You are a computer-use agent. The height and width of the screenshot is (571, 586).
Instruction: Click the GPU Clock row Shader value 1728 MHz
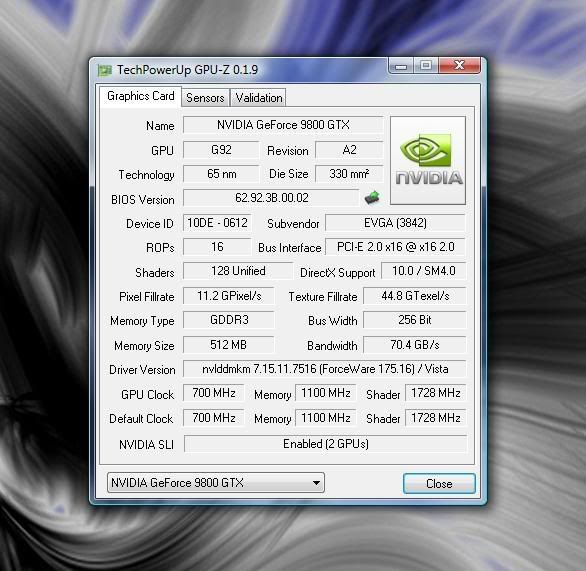click(436, 393)
